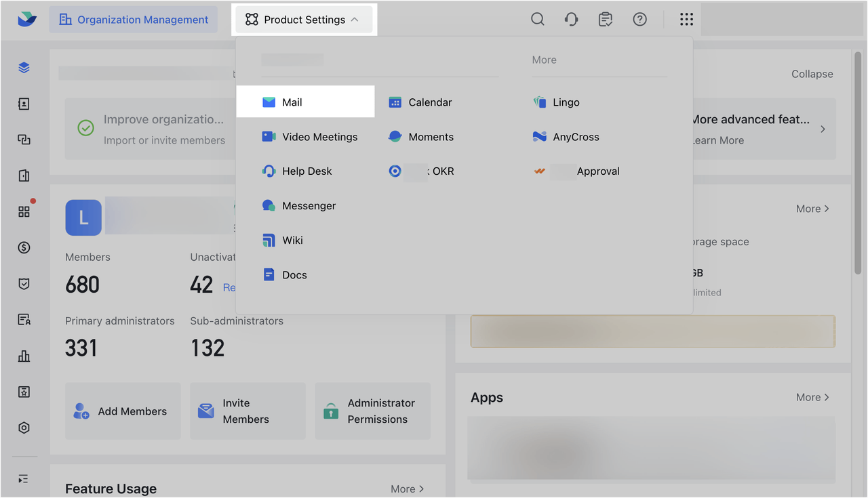Click the Invite Members button
Image resolution: width=868 pixels, height=498 pixels.
248,411
